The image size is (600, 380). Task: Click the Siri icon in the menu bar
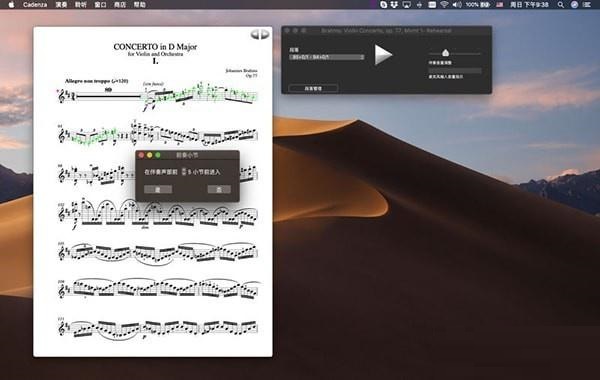(574, 5)
